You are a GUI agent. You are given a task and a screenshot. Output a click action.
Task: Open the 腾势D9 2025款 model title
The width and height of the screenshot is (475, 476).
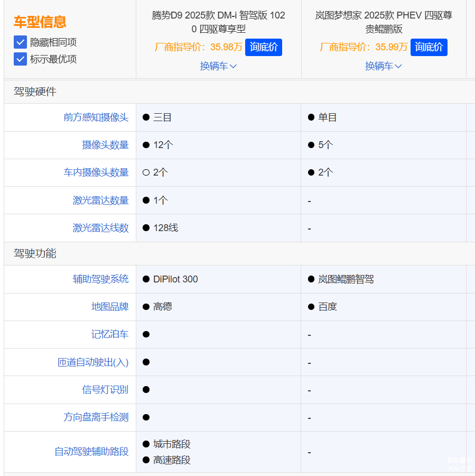pos(218,22)
